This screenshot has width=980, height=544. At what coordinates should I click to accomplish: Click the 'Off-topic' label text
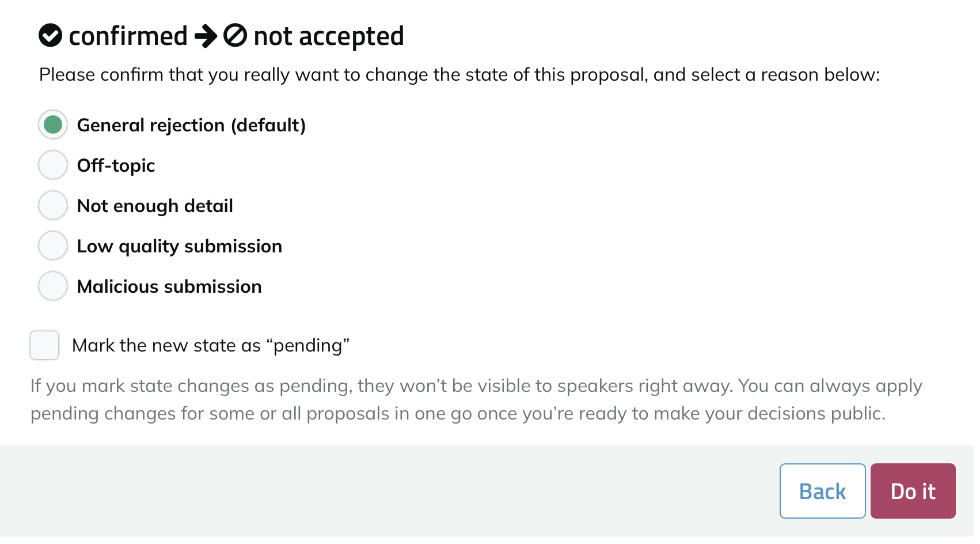(x=116, y=165)
